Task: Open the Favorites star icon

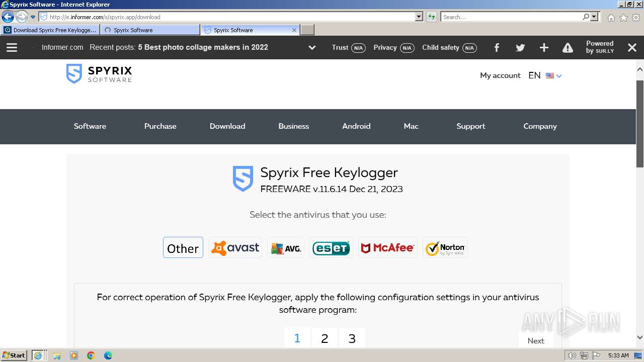Action: click(x=623, y=18)
